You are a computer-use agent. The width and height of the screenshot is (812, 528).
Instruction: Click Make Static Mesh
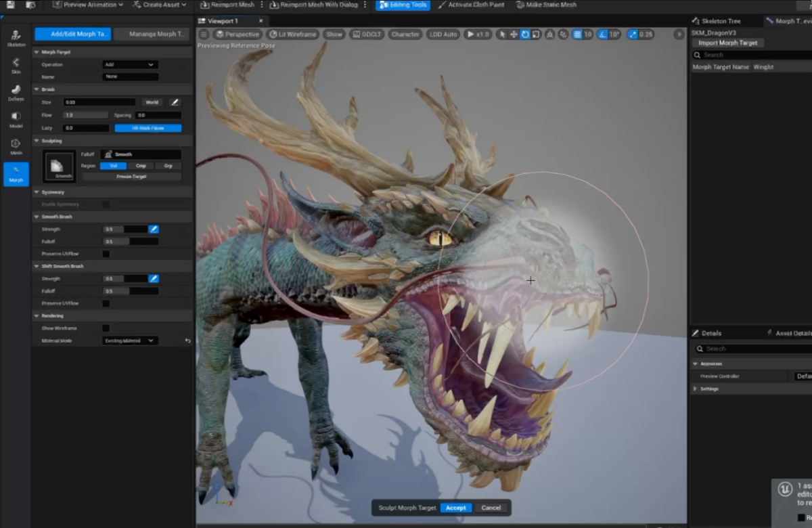pyautogui.click(x=546, y=5)
